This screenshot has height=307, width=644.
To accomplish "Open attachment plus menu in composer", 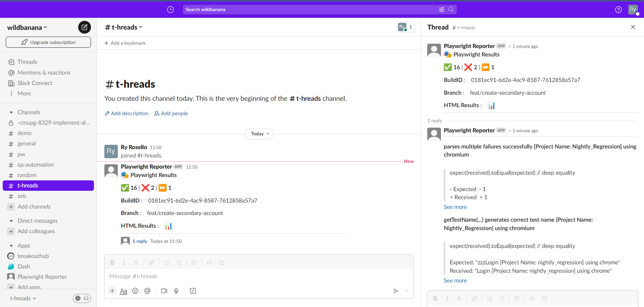I will [x=112, y=291].
